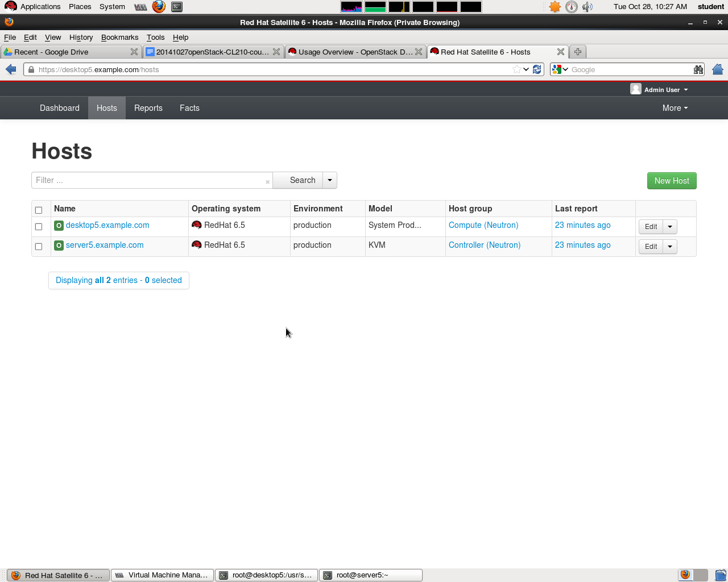Open the History menu
Image resolution: width=728 pixels, height=582 pixels.
coord(81,37)
